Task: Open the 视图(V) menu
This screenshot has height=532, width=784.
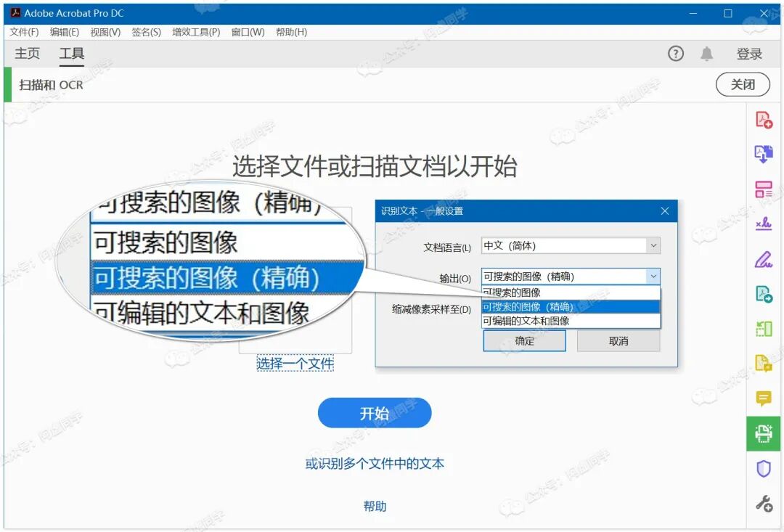Action: point(105,32)
